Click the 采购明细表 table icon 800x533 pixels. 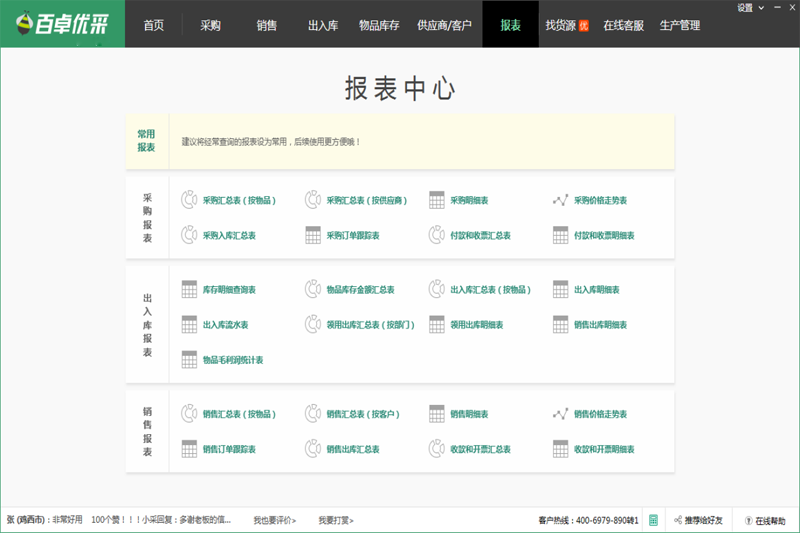[x=437, y=200]
